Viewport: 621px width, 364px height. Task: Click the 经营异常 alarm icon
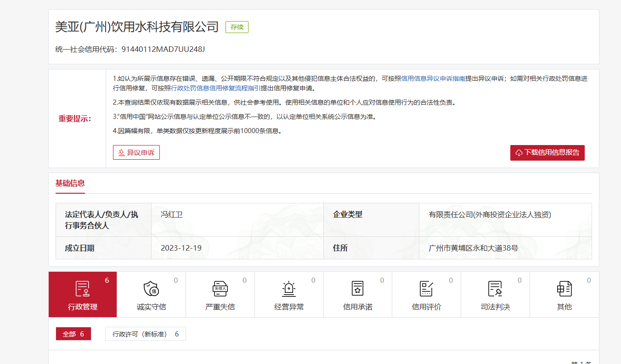click(x=288, y=289)
